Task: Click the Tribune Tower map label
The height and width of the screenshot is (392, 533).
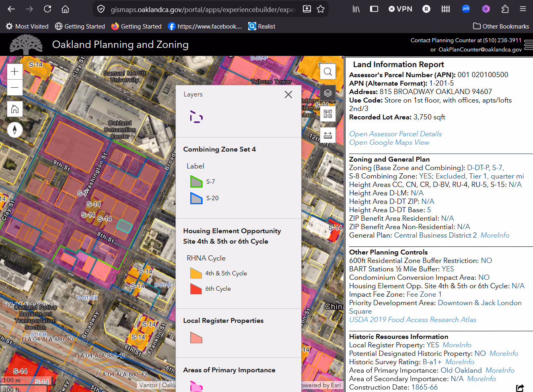Action: click(272, 82)
